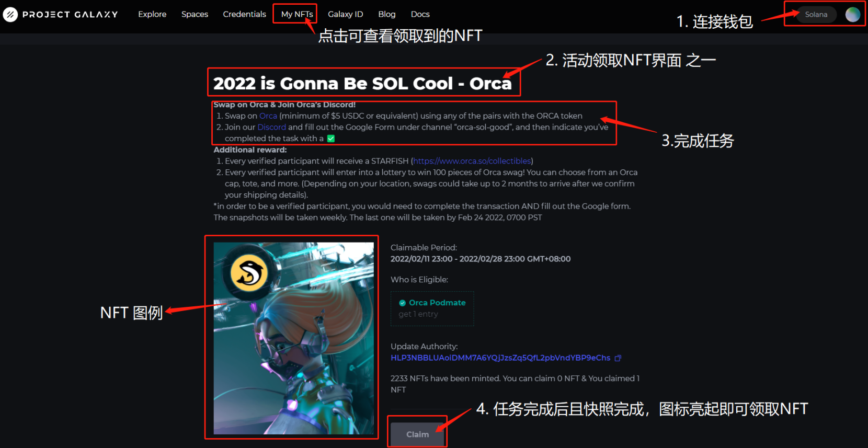Image resolution: width=868 pixels, height=448 pixels.
Task: Click the Update Authority address link
Action: 500,358
